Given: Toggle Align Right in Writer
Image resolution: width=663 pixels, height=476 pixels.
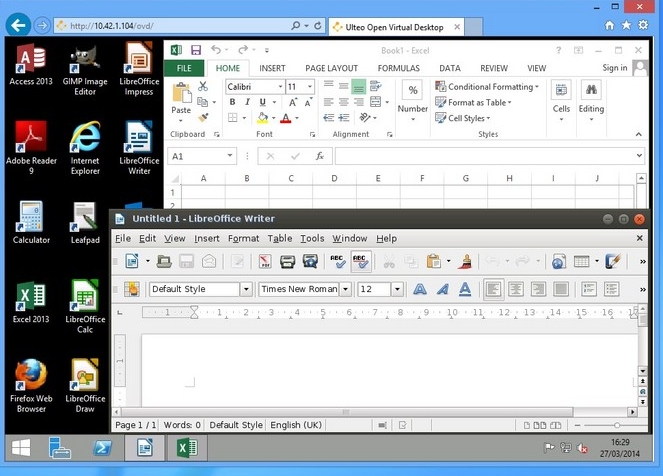Looking at the screenshot, I should click(538, 289).
